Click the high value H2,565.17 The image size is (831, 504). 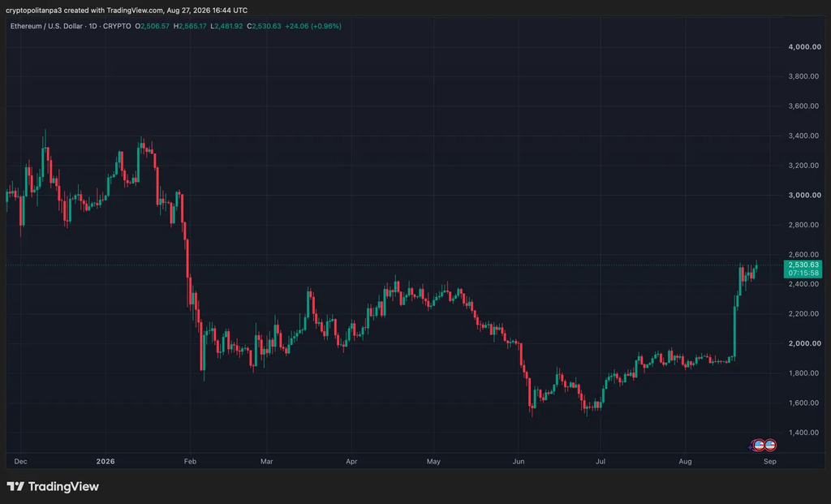[190, 26]
